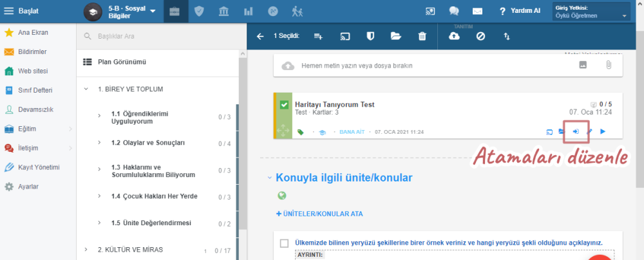Click the up-down sort arrows icon

507,37
